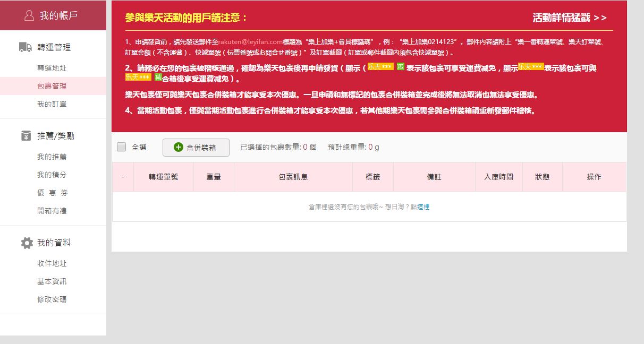Open 我的帳戶 account header
The height and width of the screenshot is (344, 644).
click(53, 15)
